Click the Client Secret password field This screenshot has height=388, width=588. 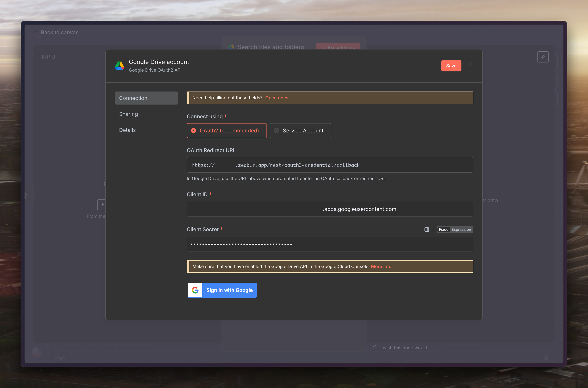coord(330,244)
